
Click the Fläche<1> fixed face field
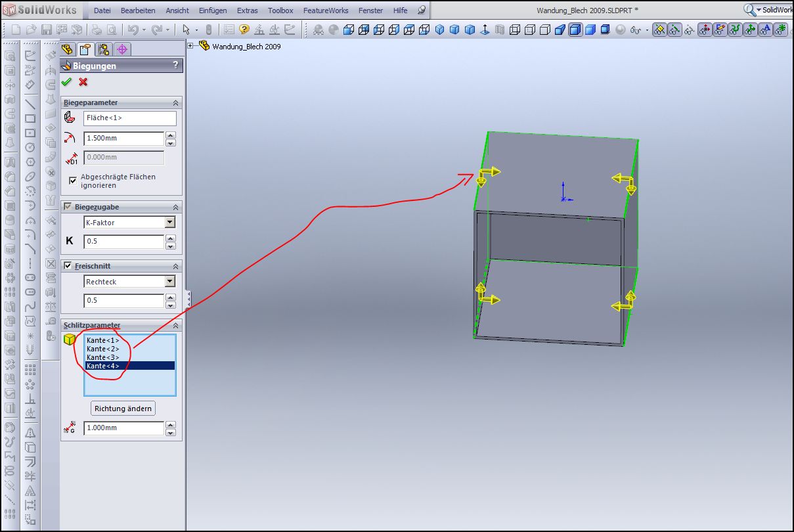[130, 118]
